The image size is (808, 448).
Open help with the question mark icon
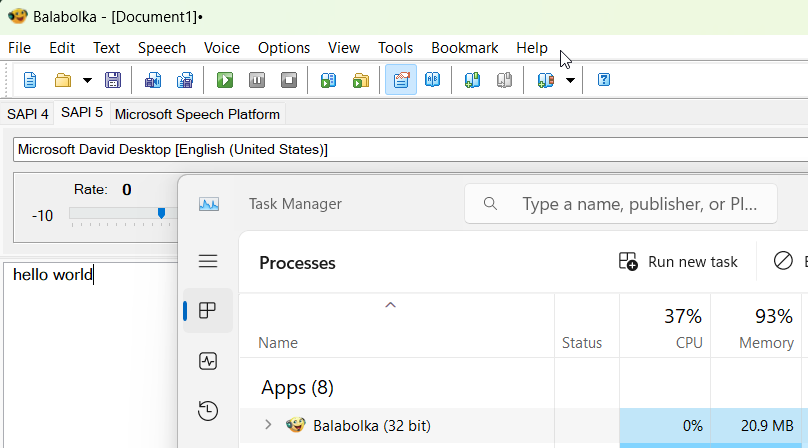pyautogui.click(x=603, y=80)
